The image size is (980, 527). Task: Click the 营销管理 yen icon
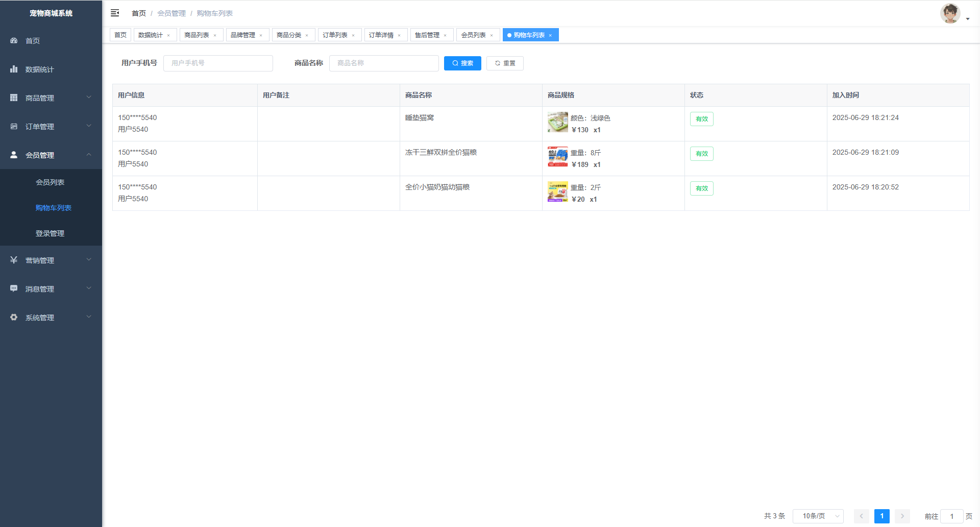tap(14, 260)
